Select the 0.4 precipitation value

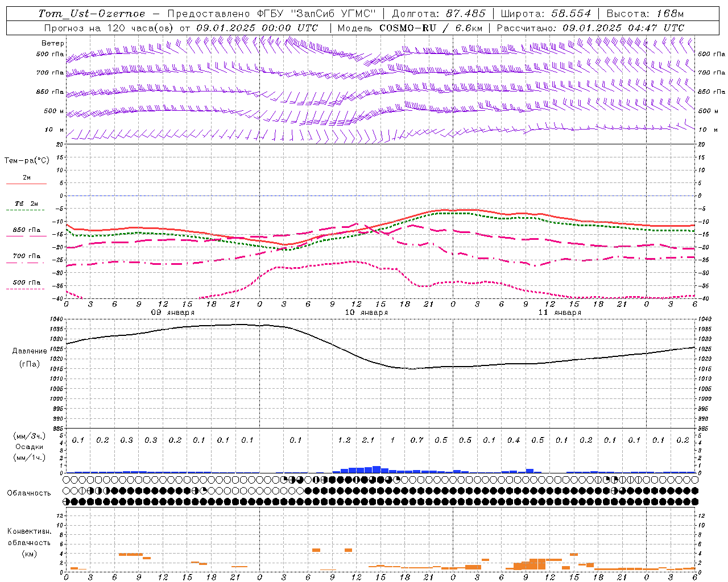coord(514,440)
